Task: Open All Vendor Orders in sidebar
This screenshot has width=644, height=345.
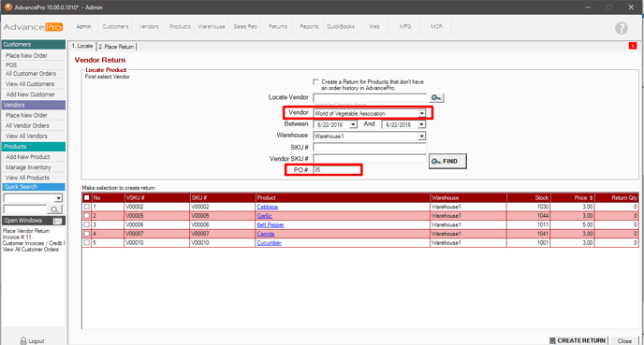Action: click(27, 125)
